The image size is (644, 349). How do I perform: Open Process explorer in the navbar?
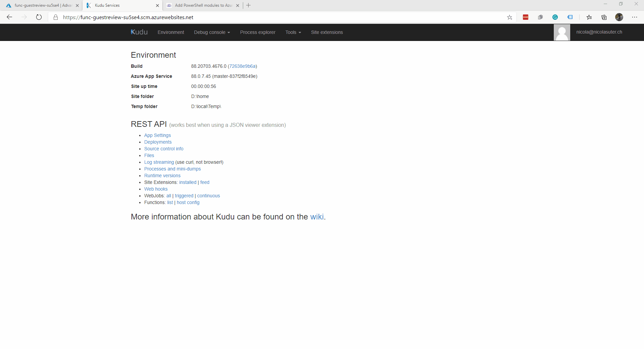pyautogui.click(x=258, y=32)
